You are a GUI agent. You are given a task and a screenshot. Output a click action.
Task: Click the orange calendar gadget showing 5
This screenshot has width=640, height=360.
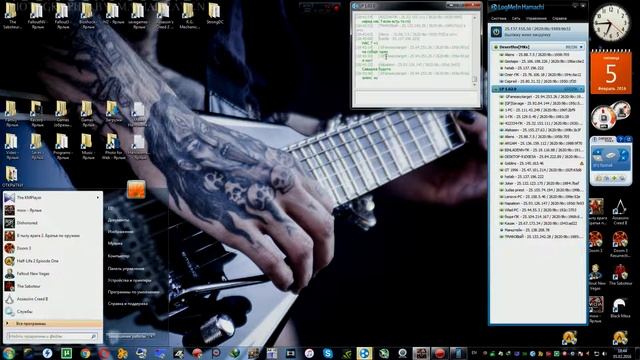click(x=611, y=71)
